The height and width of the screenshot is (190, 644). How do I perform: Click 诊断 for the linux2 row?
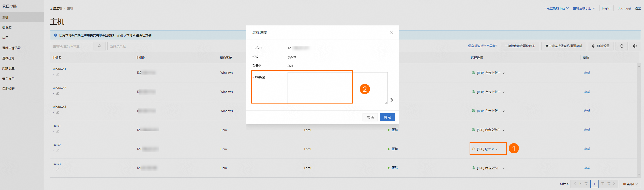point(587,149)
